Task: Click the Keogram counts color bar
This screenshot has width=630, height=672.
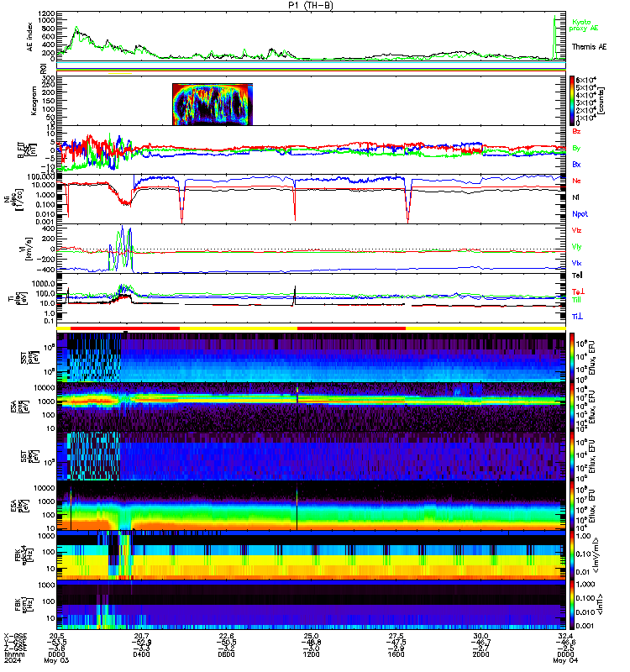Action: pos(572,100)
